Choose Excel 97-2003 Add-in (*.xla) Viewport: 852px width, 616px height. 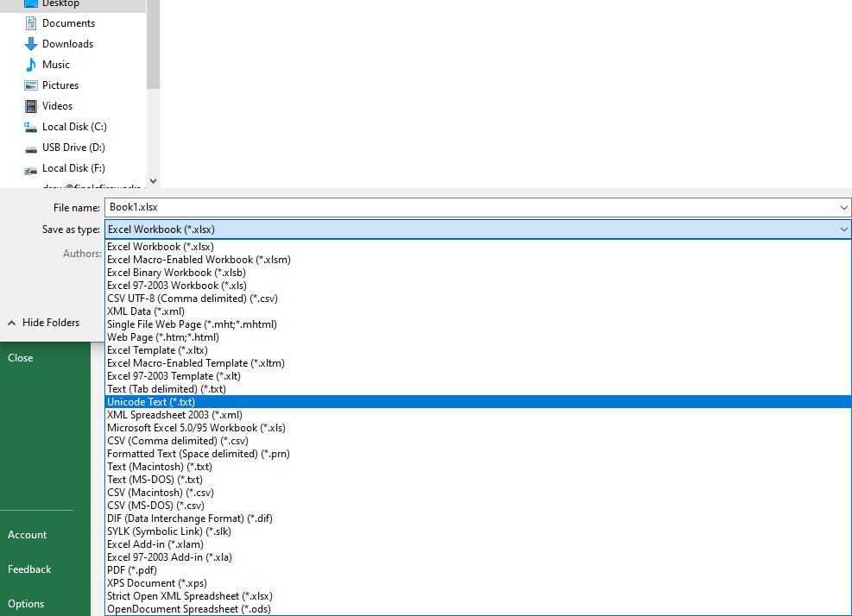click(x=477, y=557)
